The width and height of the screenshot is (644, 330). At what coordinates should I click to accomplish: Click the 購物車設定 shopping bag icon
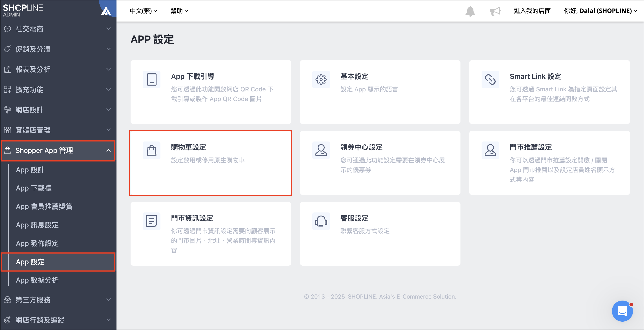coord(152,150)
